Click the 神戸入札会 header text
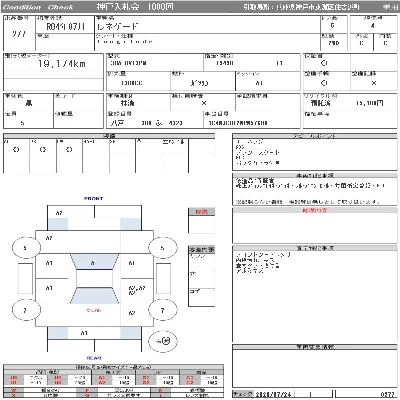The image size is (400, 400). (x=118, y=7)
